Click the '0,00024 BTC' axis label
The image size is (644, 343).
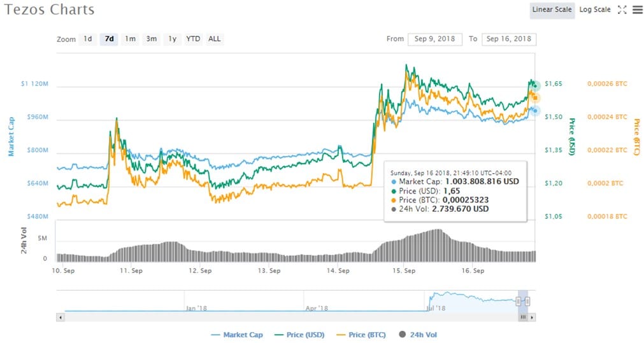point(607,117)
